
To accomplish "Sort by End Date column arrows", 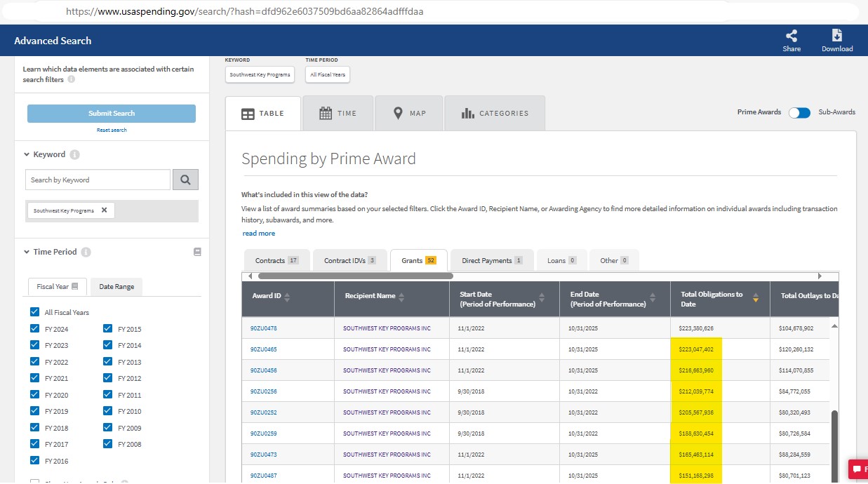I will point(652,297).
